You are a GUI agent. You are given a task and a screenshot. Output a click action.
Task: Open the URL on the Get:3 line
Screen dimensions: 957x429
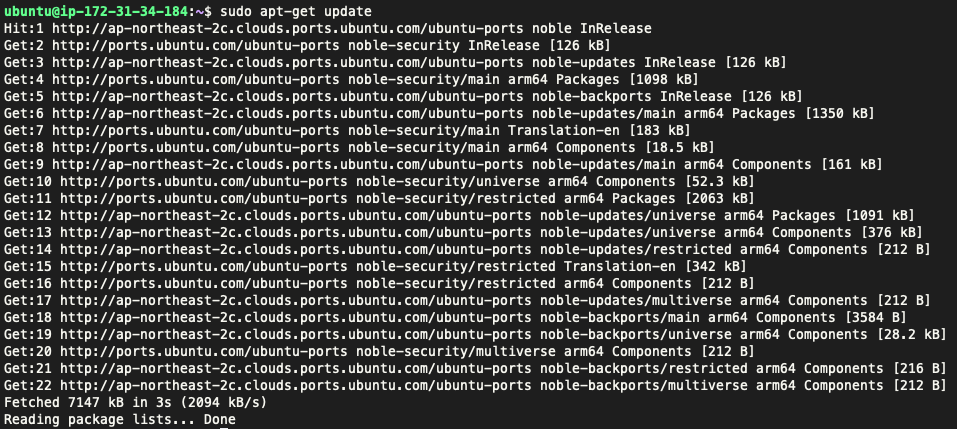coord(287,62)
